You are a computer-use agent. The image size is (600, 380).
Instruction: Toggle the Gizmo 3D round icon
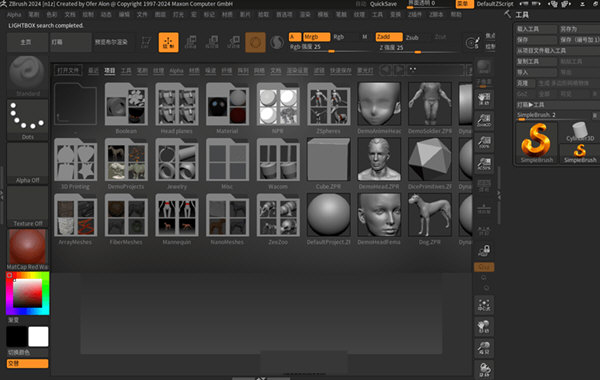point(255,42)
